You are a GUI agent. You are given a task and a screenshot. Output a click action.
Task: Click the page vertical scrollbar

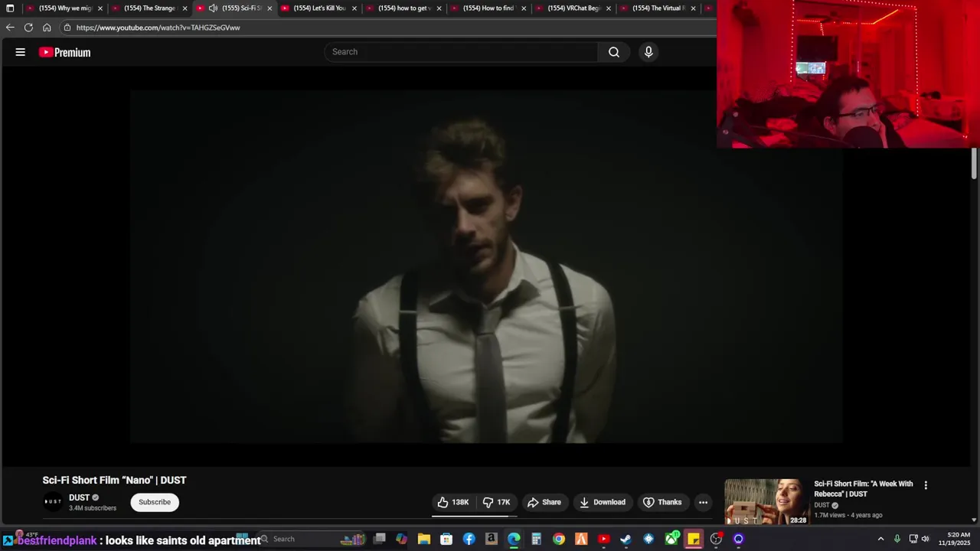point(974,163)
